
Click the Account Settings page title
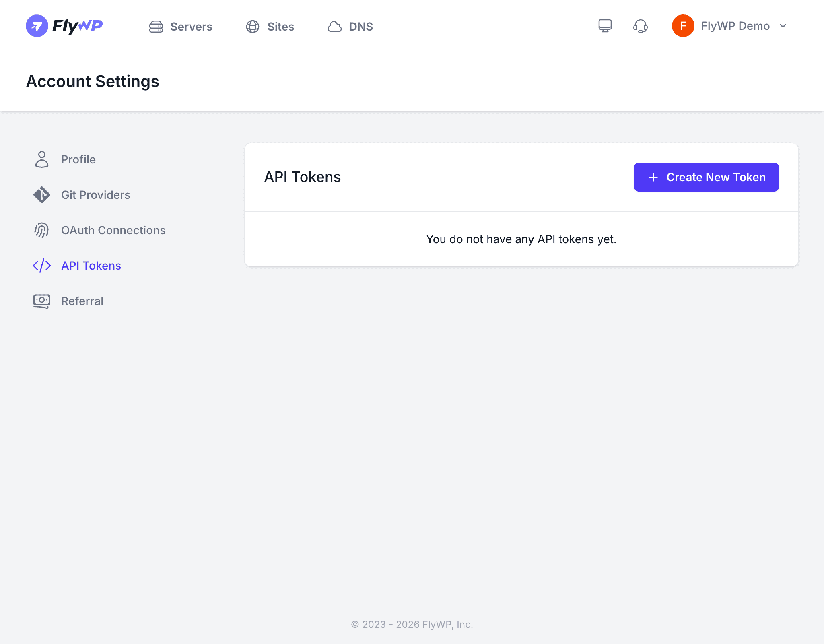(93, 81)
